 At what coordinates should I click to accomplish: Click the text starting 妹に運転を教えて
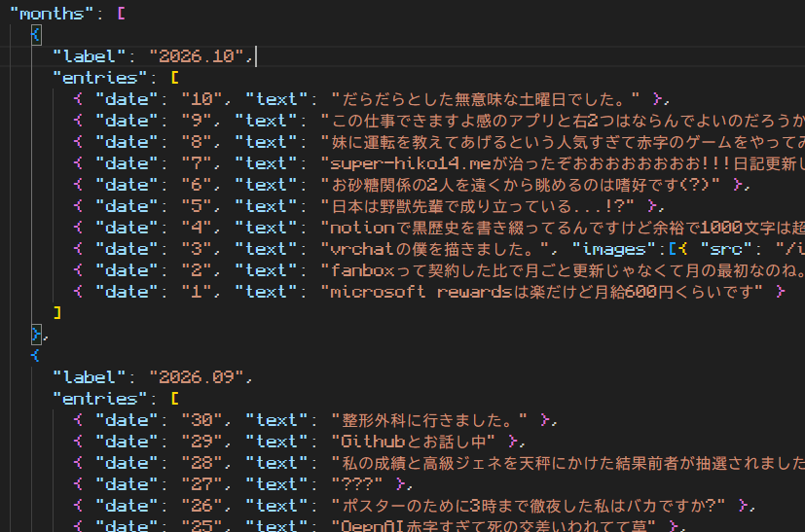point(563,142)
